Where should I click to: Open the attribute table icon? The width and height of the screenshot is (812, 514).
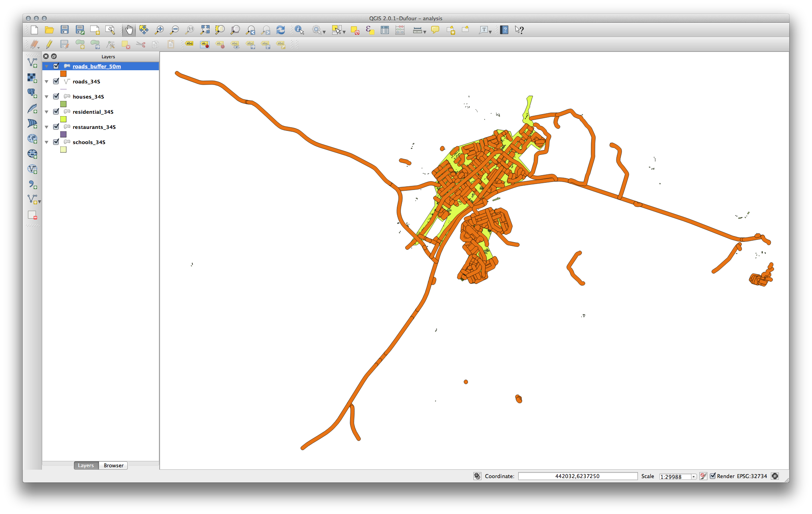(385, 30)
